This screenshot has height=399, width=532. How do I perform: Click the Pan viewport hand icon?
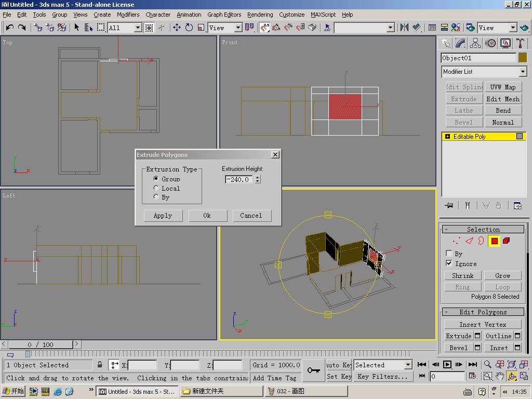pyautogui.click(x=499, y=376)
